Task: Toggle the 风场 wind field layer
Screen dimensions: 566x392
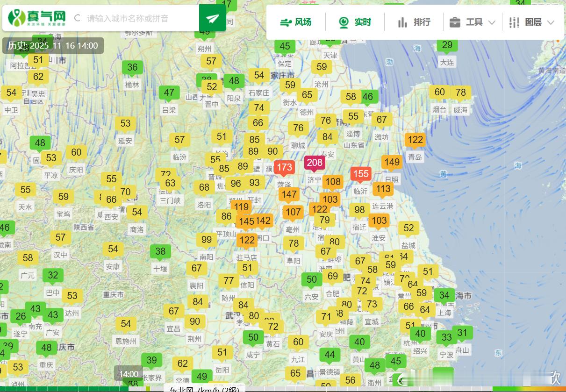Action: tap(295, 22)
